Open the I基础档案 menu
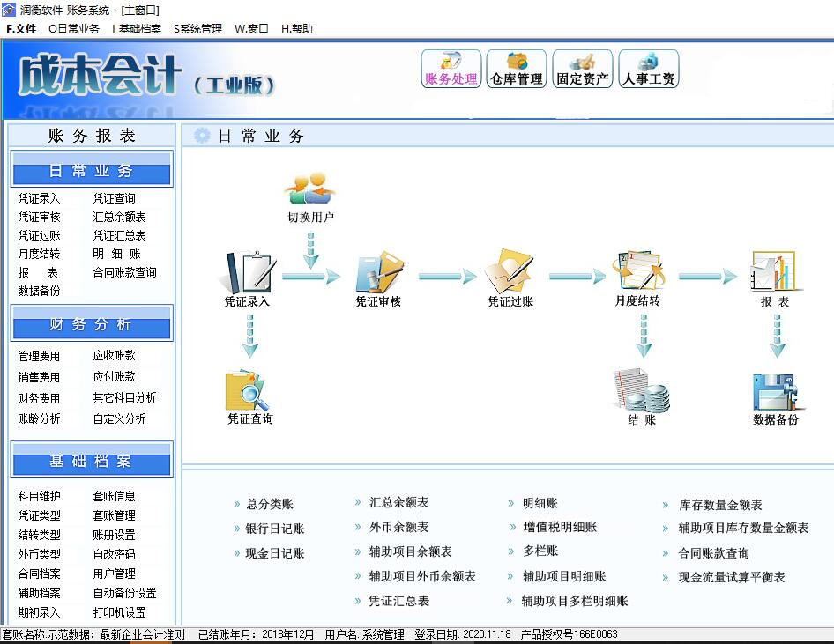Image resolution: width=834 pixels, height=644 pixels. coord(137,29)
